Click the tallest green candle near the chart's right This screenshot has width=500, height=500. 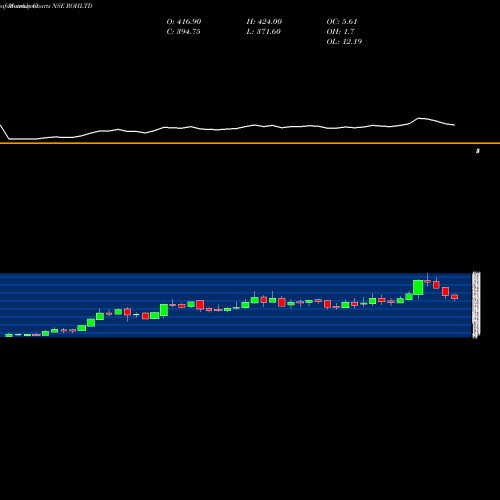(418, 287)
